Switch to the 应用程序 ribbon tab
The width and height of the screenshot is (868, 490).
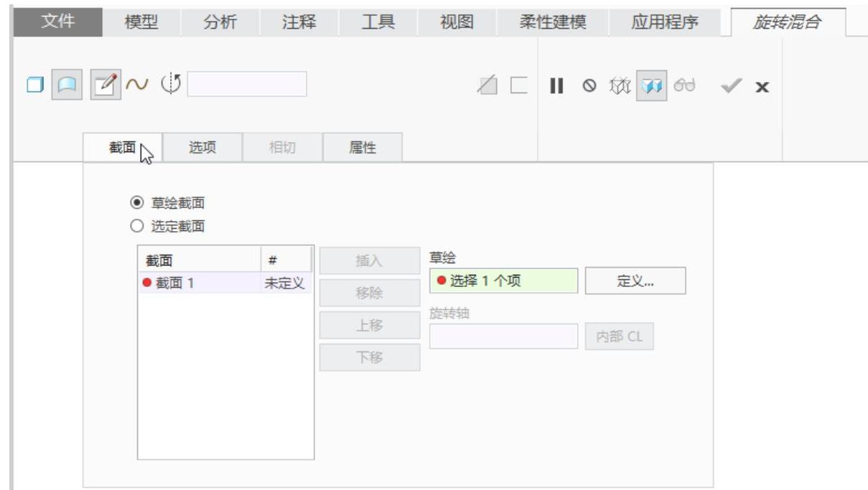pyautogui.click(x=665, y=22)
